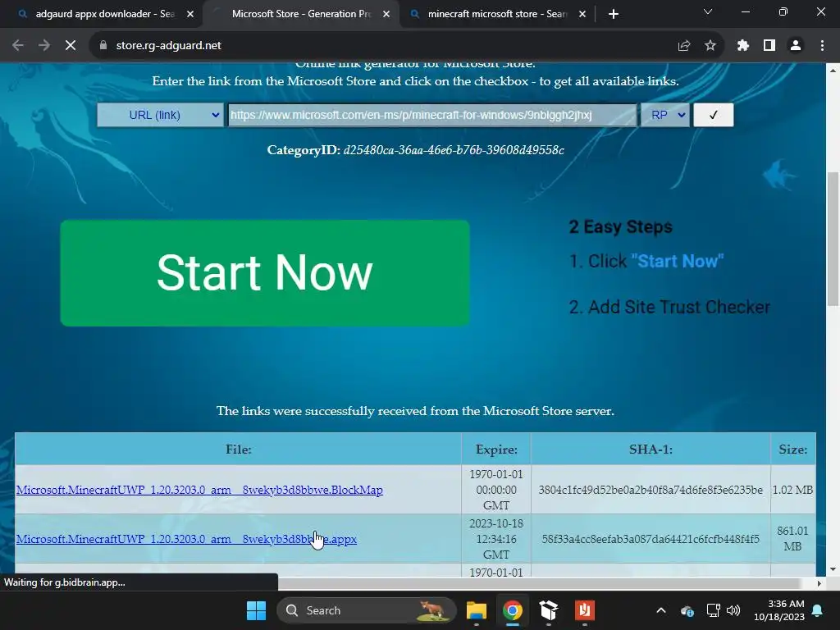Switch to the minecraft microsoft store tab
Image resolution: width=840 pixels, height=630 pixels.
pyautogui.click(x=497, y=14)
